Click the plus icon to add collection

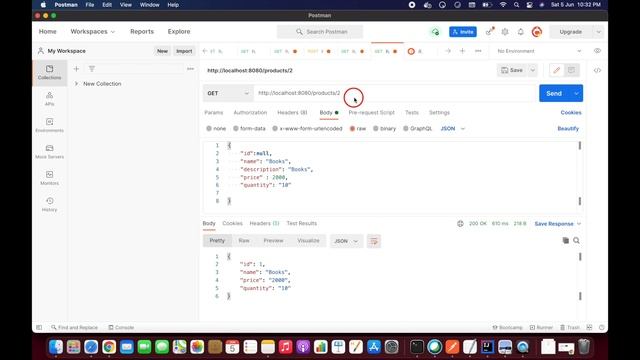click(x=76, y=69)
